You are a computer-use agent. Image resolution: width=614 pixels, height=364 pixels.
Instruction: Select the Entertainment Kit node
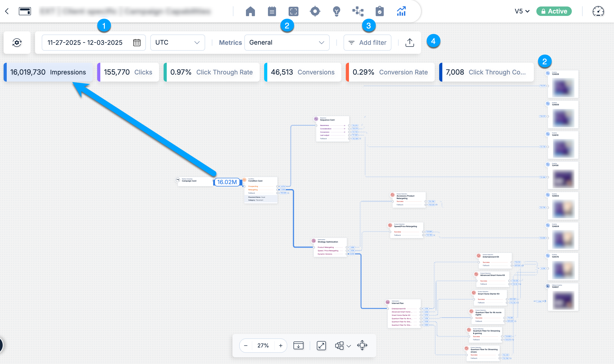(x=495, y=261)
